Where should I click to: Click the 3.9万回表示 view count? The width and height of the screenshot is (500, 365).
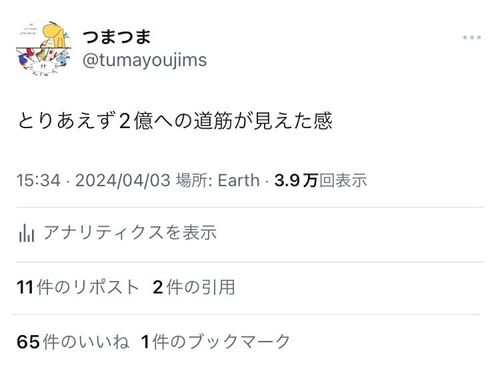click(x=321, y=180)
